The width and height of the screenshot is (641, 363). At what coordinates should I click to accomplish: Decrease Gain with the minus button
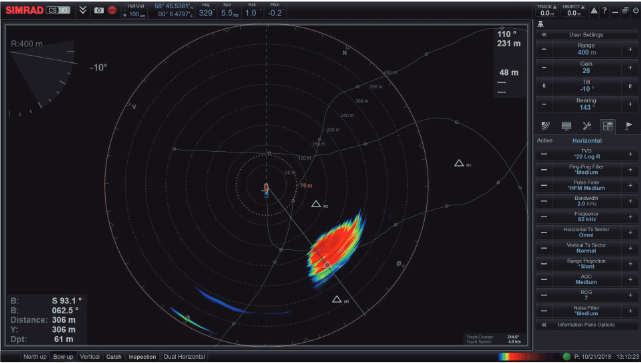click(x=544, y=67)
